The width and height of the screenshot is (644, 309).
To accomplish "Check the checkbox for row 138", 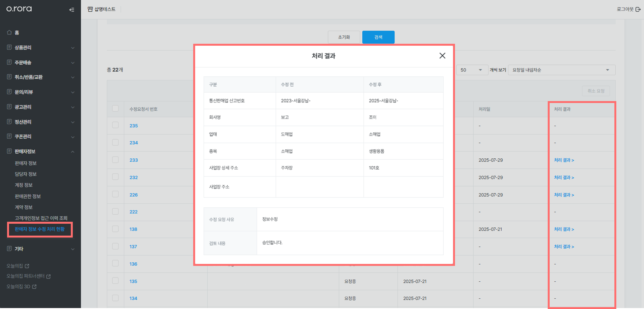I will coord(115,229).
